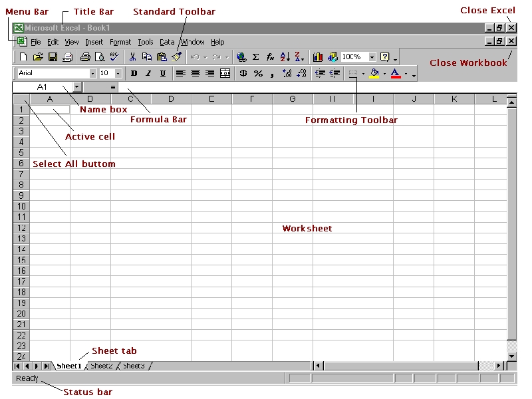
Task: Toggle Center alignment
Action: [x=195, y=73]
